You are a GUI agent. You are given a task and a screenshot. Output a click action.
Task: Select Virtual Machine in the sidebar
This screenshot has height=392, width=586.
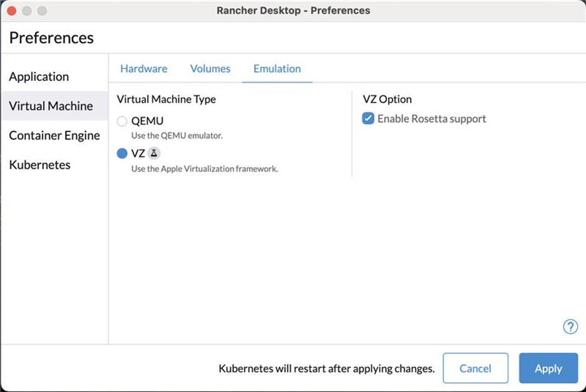[x=50, y=106]
